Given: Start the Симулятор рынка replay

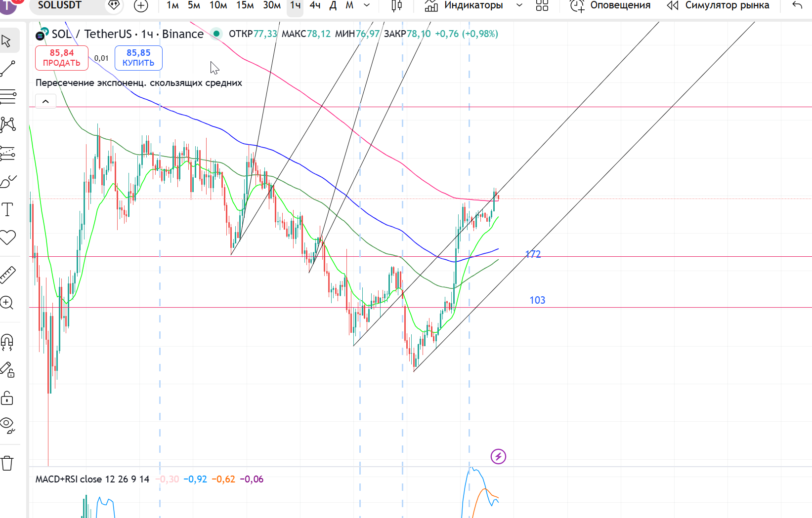Looking at the screenshot, I should coord(718,5).
